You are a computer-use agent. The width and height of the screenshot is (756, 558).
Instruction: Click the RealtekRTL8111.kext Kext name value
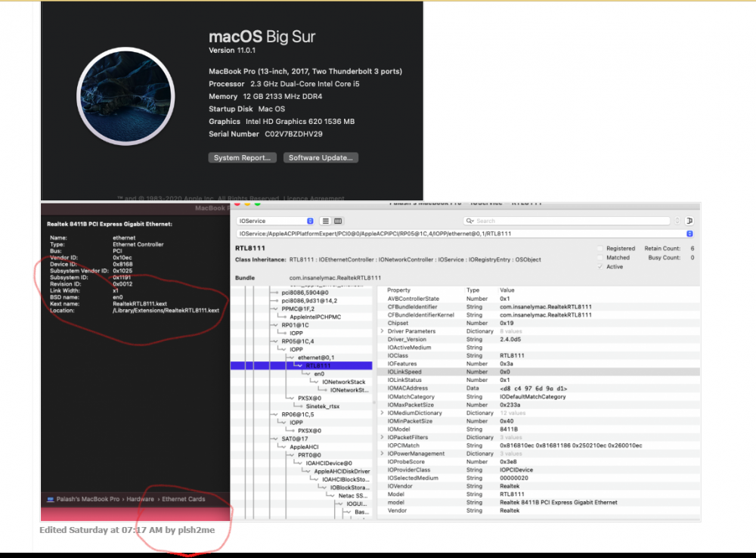click(x=140, y=304)
